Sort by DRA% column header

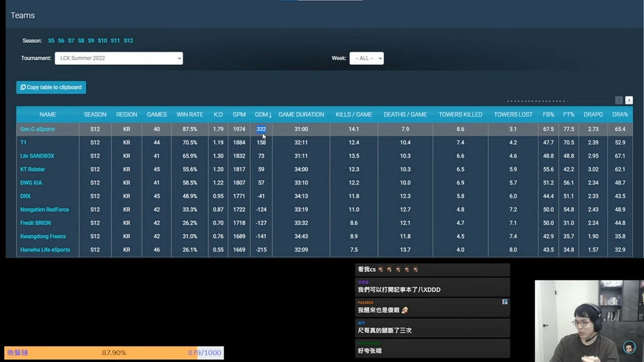coord(620,115)
